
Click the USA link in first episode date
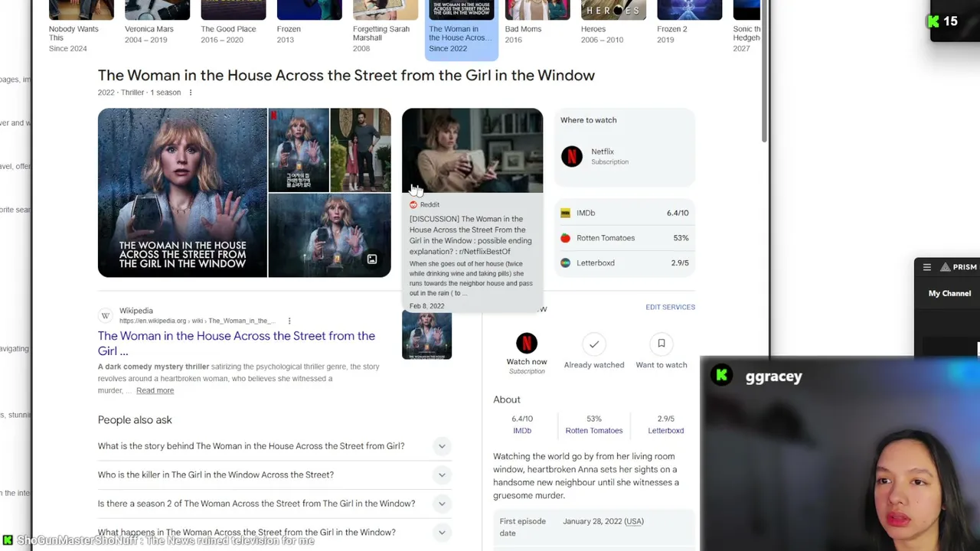[633, 521]
